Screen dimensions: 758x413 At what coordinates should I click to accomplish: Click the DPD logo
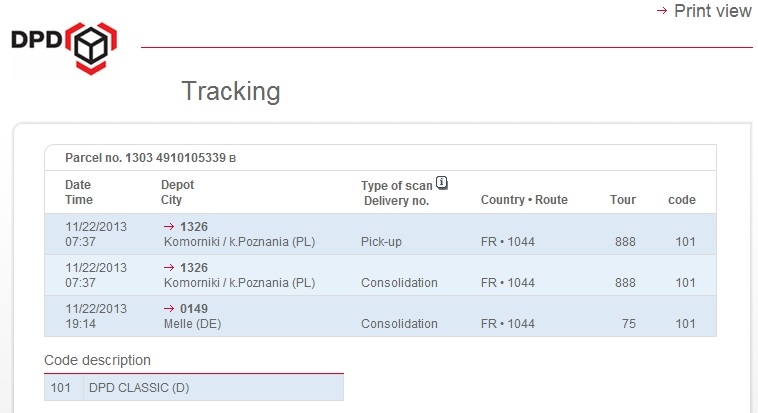(x=64, y=48)
